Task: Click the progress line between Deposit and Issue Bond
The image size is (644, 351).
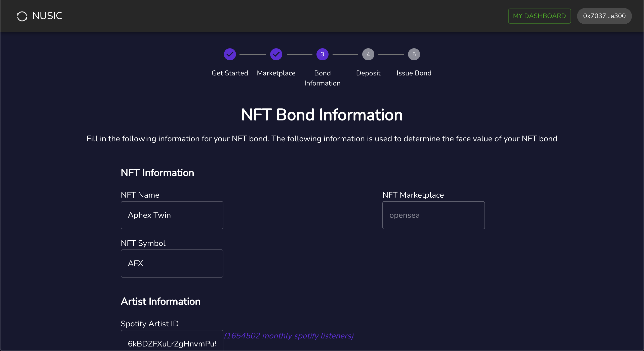Action: click(391, 54)
